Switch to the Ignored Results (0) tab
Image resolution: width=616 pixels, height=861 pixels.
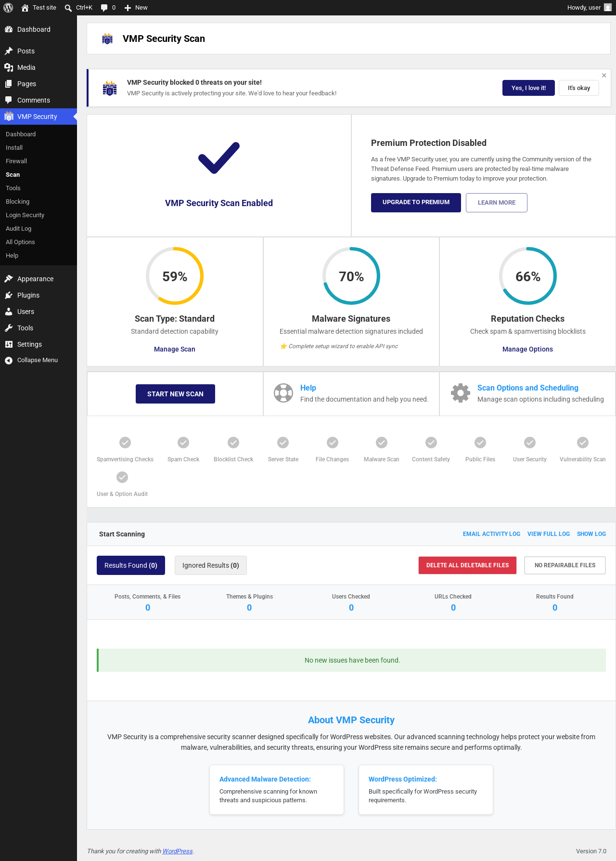(x=211, y=565)
